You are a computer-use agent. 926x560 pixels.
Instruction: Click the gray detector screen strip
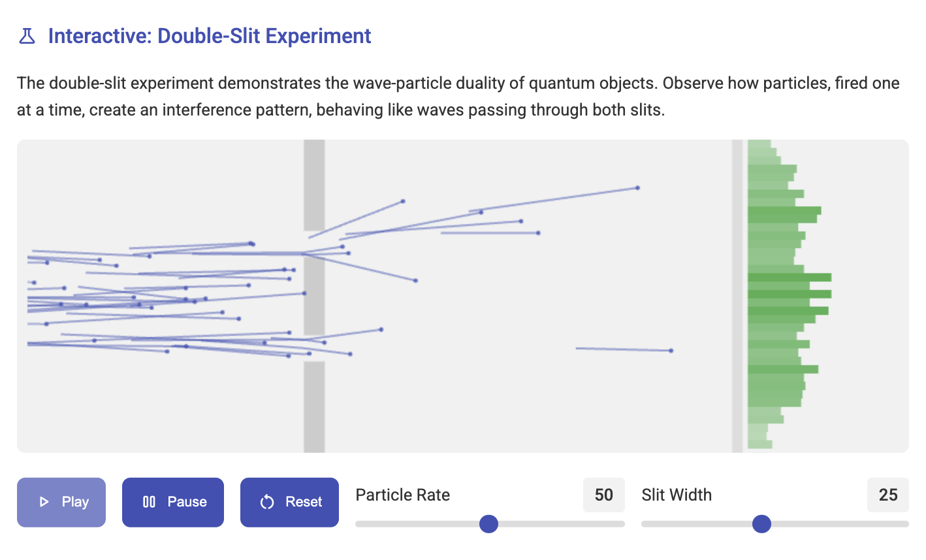(x=737, y=295)
